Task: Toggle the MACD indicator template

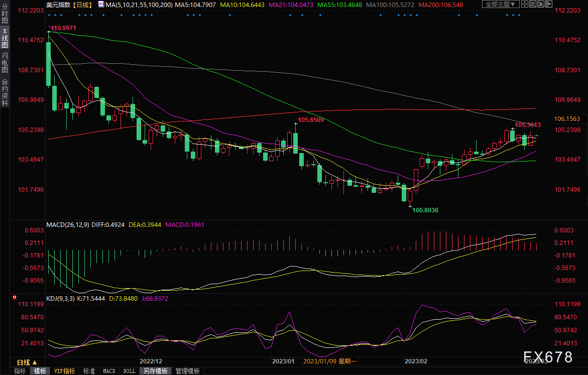Action: [x=109, y=371]
